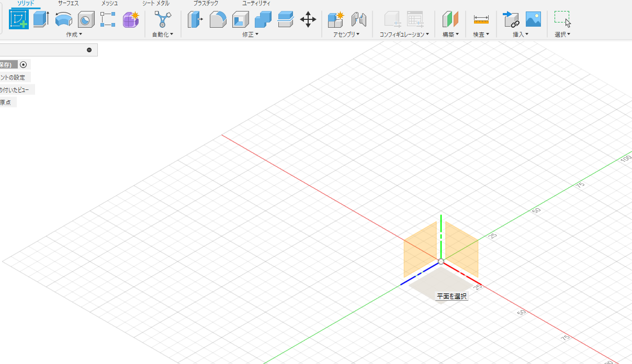Select the Press Pull tool
The width and height of the screenshot is (632, 364).
click(x=195, y=20)
